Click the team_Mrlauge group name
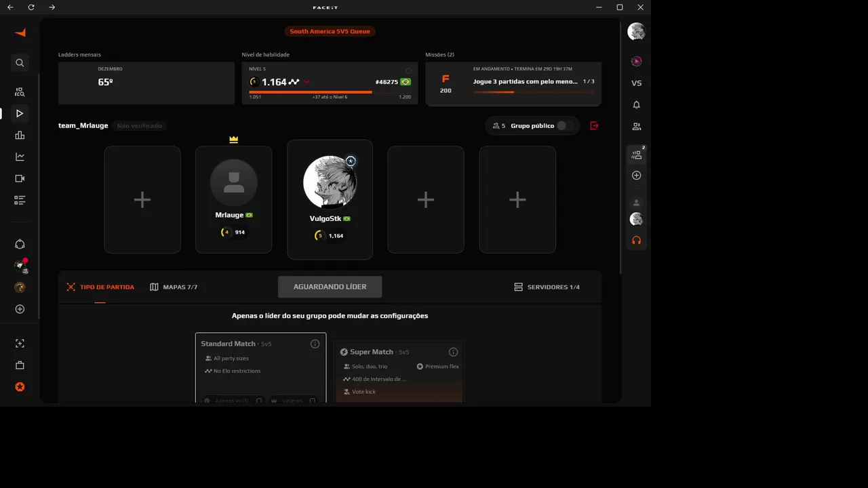This screenshot has height=488, width=868. pyautogui.click(x=83, y=125)
